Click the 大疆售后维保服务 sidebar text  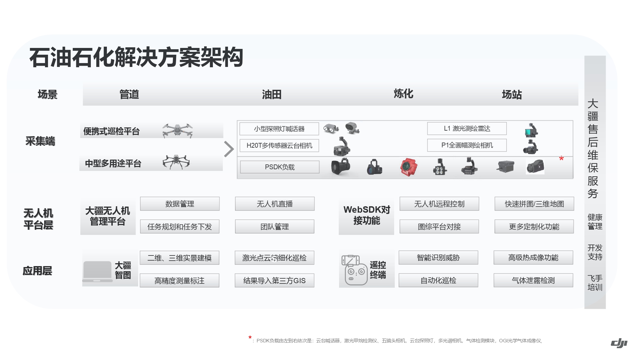(593, 149)
